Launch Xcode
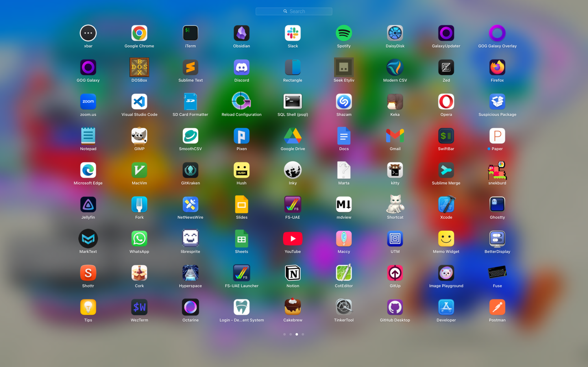Screen dimensions: 588x367 pyautogui.click(x=446, y=204)
